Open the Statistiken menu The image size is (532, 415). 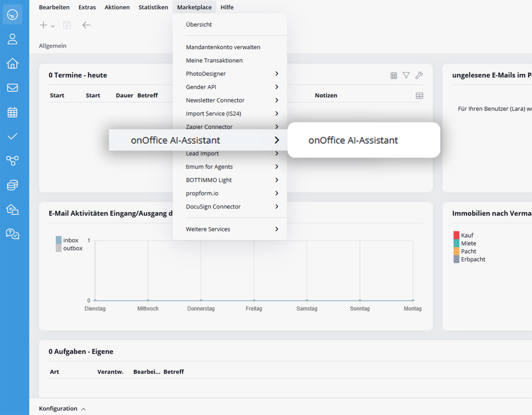pyautogui.click(x=153, y=7)
